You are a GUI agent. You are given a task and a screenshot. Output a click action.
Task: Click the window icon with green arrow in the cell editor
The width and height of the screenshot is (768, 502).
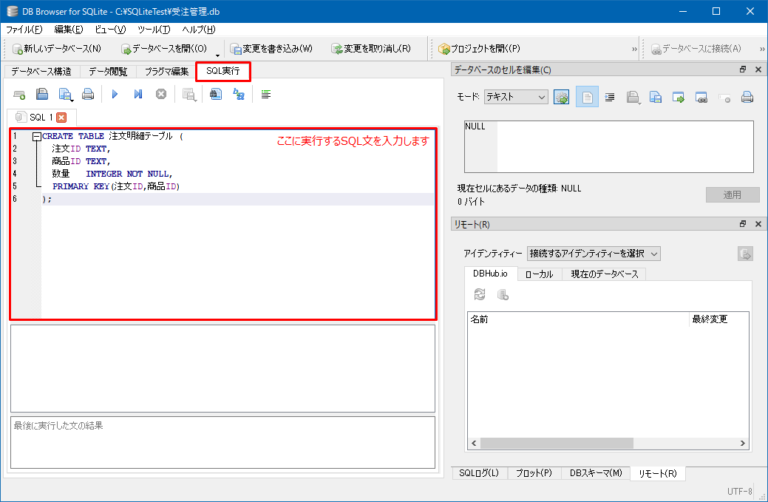[x=678, y=97]
